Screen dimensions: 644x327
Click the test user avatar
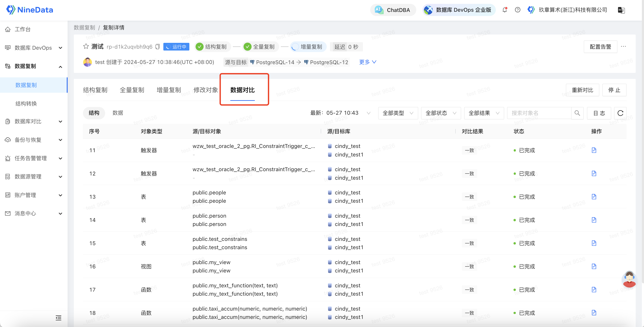point(87,62)
